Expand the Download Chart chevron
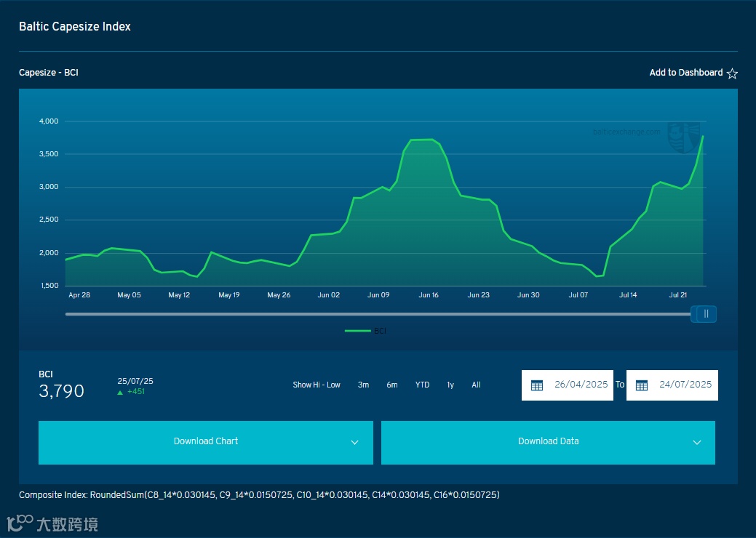Screen dimensions: 756x538 354,443
